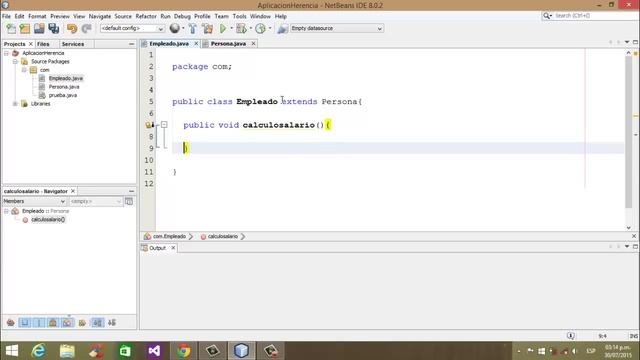This screenshot has width=640, height=360.
Task: Open the empty filter dropdown in the Navigator
Action: tap(96, 201)
